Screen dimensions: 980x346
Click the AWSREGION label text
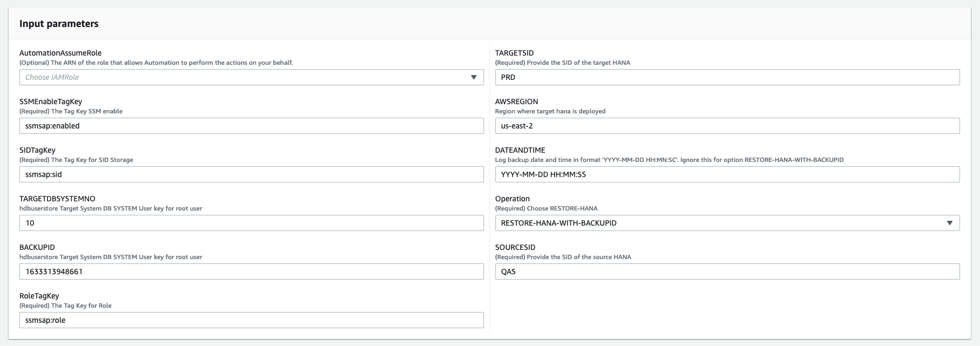point(516,101)
